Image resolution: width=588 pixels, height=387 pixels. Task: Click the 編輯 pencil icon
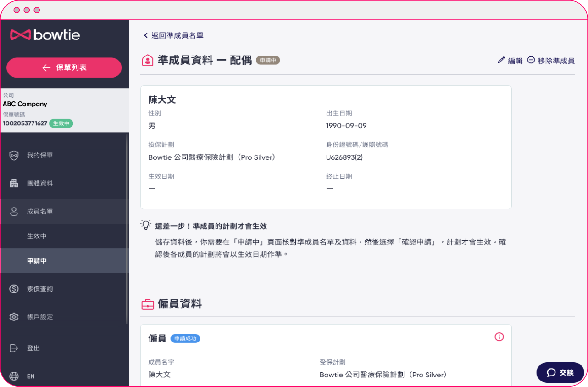[x=501, y=60]
